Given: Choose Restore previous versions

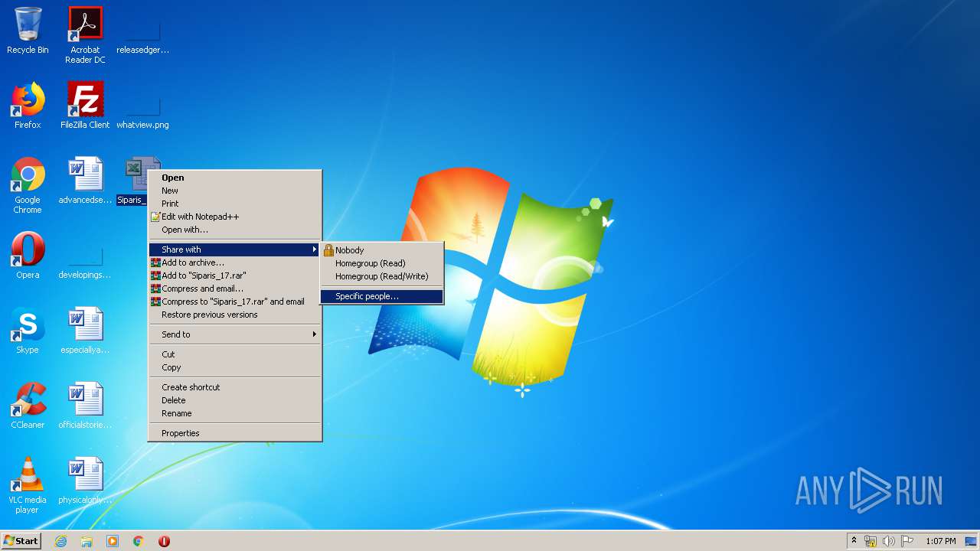Looking at the screenshot, I should (235, 315).
